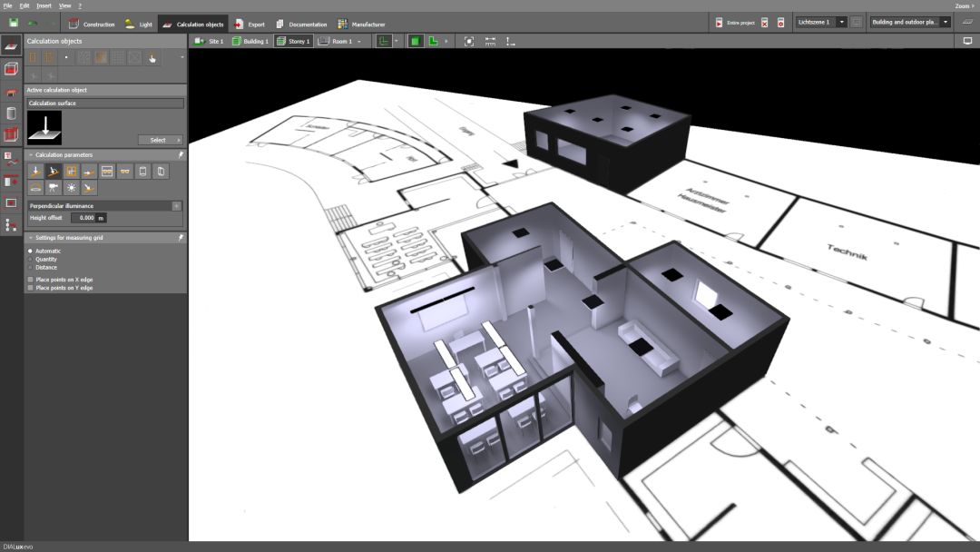Enable Place points on X edge
The height and width of the screenshot is (552, 980).
click(x=30, y=280)
